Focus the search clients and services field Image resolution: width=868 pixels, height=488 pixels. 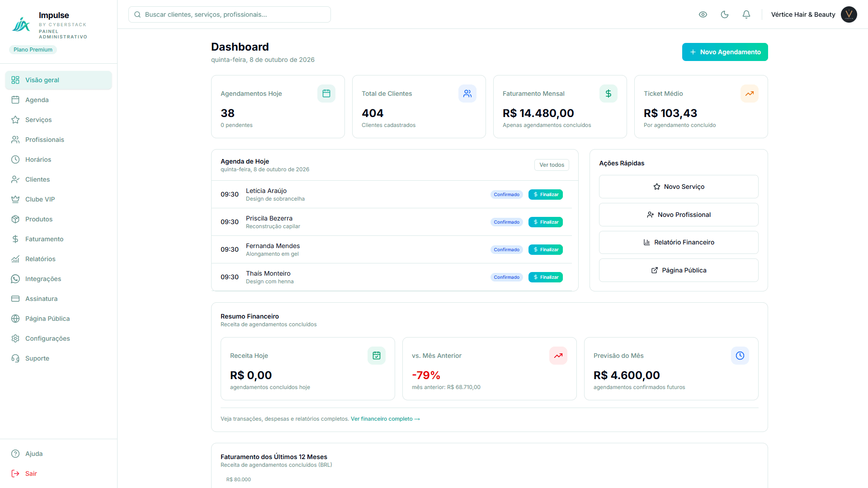point(230,14)
